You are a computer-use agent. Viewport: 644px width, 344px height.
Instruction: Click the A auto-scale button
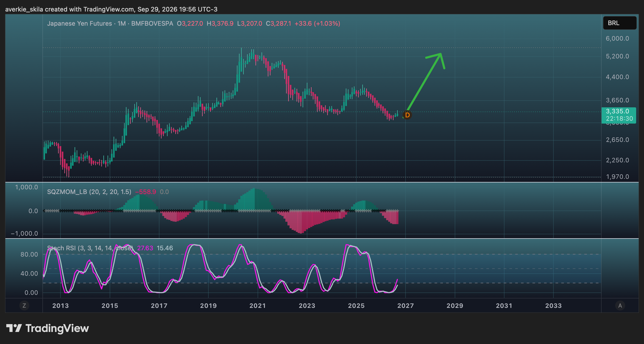620,306
